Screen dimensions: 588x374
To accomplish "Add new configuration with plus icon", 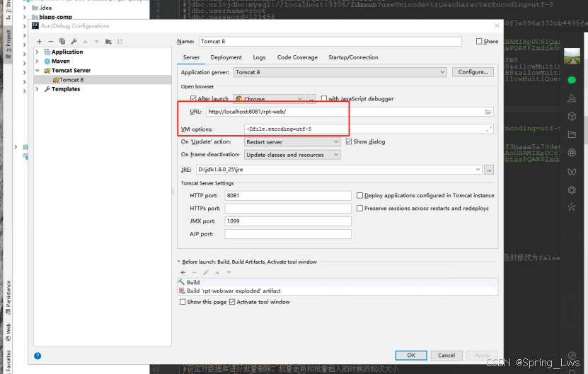I will (40, 42).
